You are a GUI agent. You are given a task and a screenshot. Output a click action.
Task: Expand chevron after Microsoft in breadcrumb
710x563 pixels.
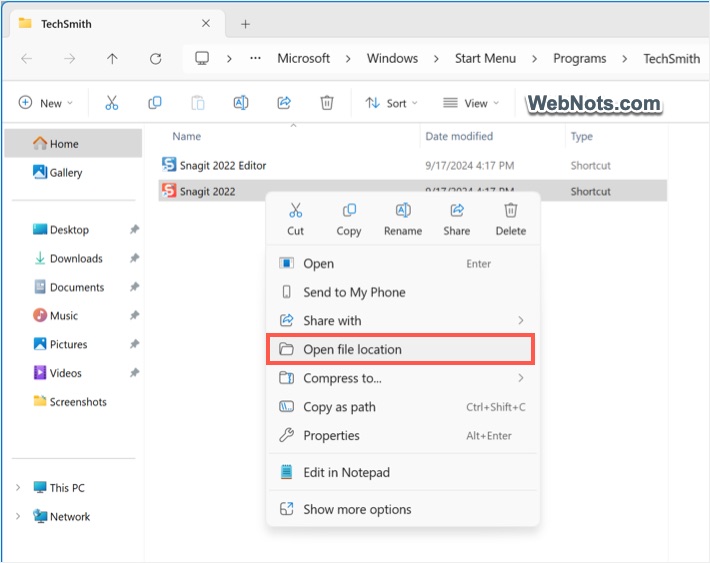click(348, 59)
